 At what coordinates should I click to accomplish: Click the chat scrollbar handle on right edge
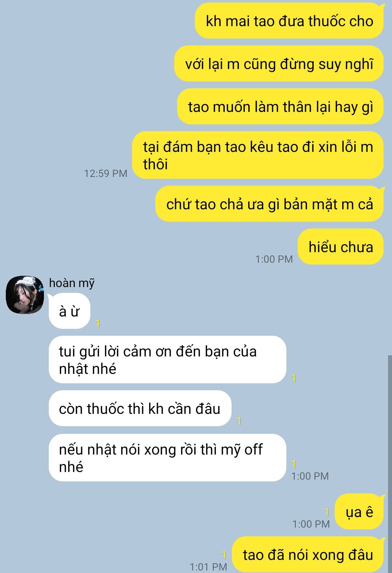click(x=390, y=464)
